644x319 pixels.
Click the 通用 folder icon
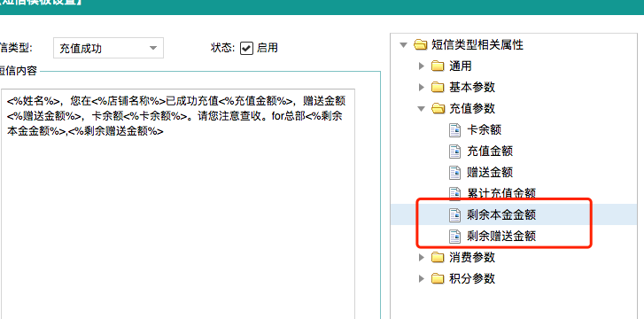pos(438,66)
